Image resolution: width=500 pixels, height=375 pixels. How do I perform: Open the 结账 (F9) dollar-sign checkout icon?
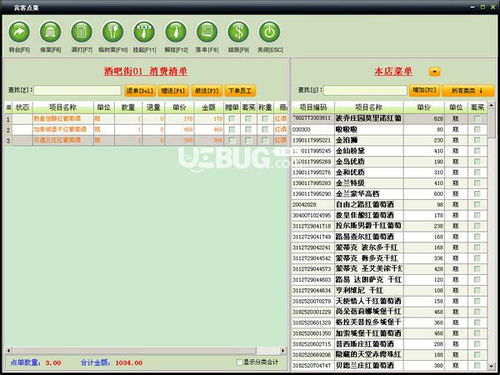[238, 32]
